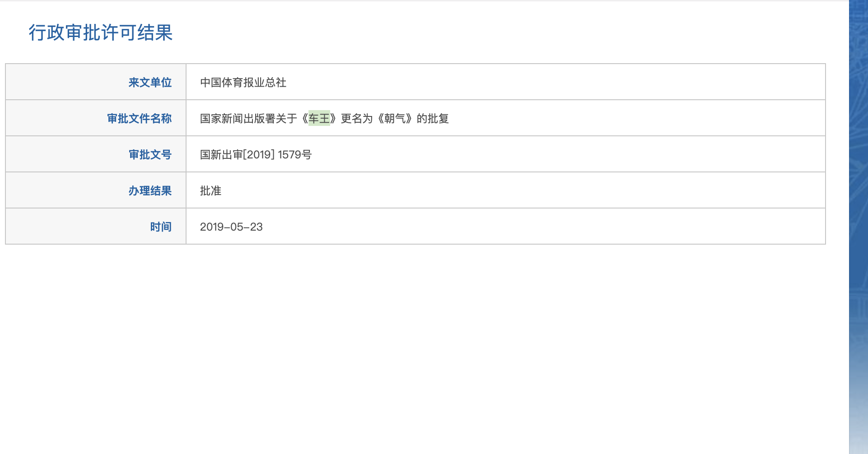Viewport: 868px width, 454px height.
Task: Select the 办理结果 label cell
Action: point(96,190)
